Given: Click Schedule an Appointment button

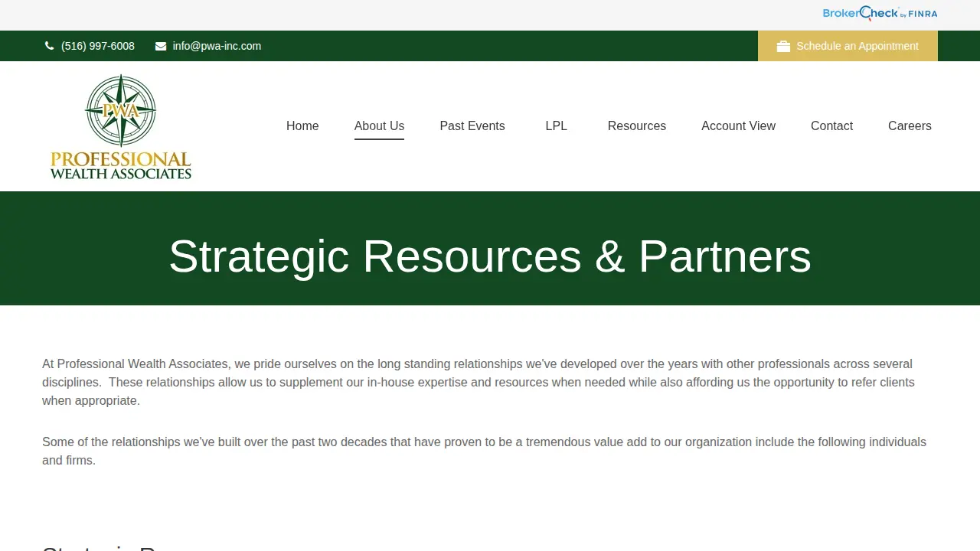Looking at the screenshot, I should coord(848,46).
